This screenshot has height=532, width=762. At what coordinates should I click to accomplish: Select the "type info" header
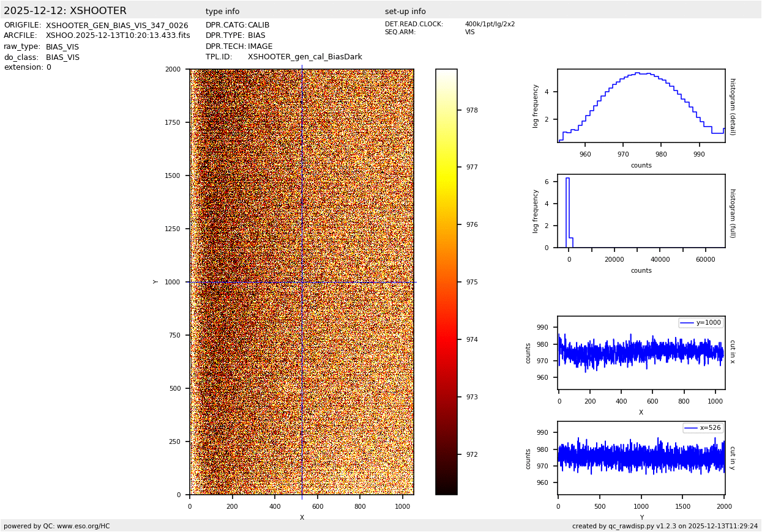tap(222, 12)
